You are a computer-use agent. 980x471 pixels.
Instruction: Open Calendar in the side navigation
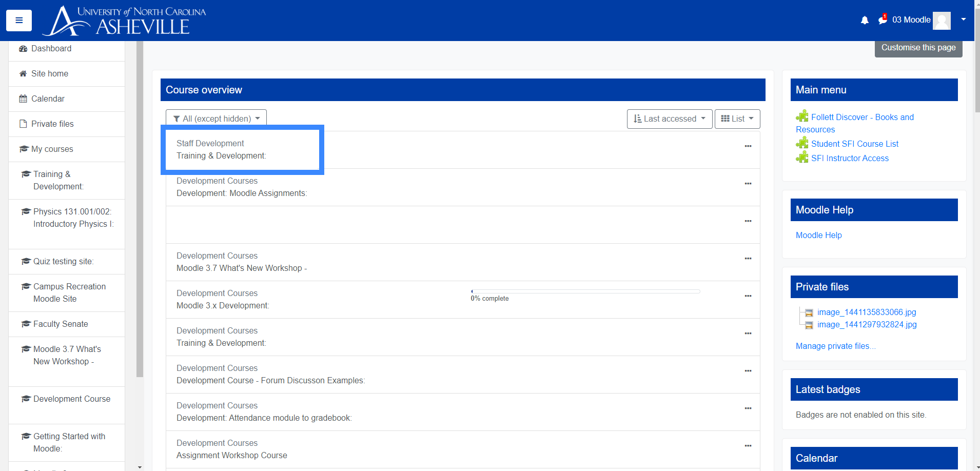coord(48,99)
